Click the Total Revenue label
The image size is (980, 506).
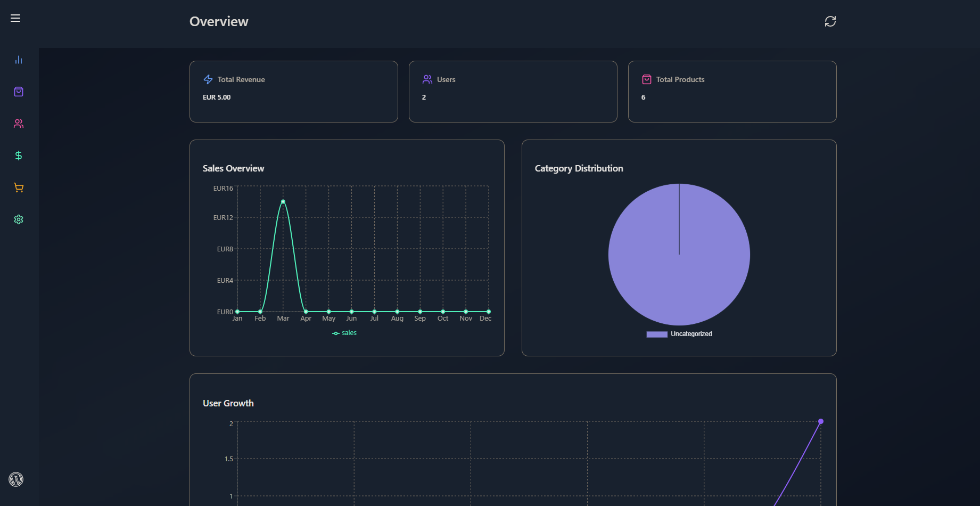click(x=241, y=79)
